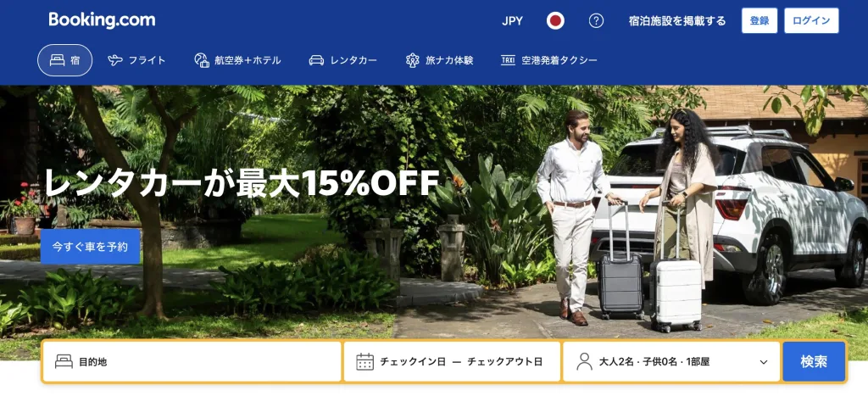
Task: Click the taxi icon for 空港発着タクシー
Action: point(508,60)
